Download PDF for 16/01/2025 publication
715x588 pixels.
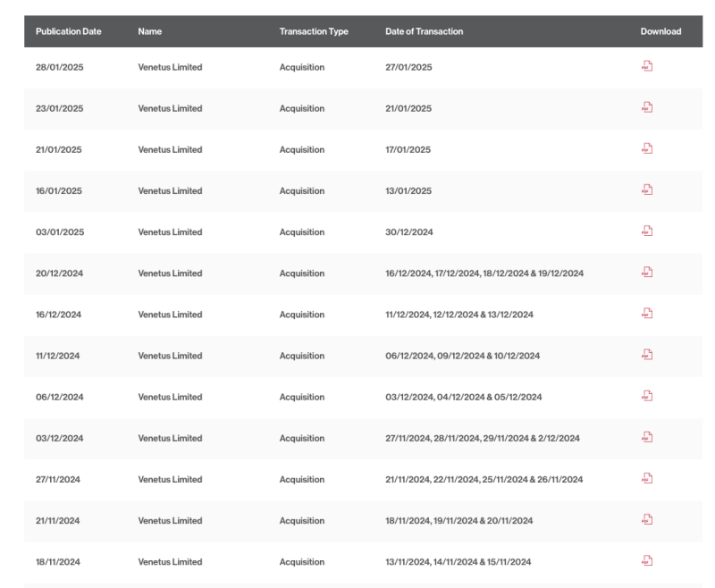(647, 189)
